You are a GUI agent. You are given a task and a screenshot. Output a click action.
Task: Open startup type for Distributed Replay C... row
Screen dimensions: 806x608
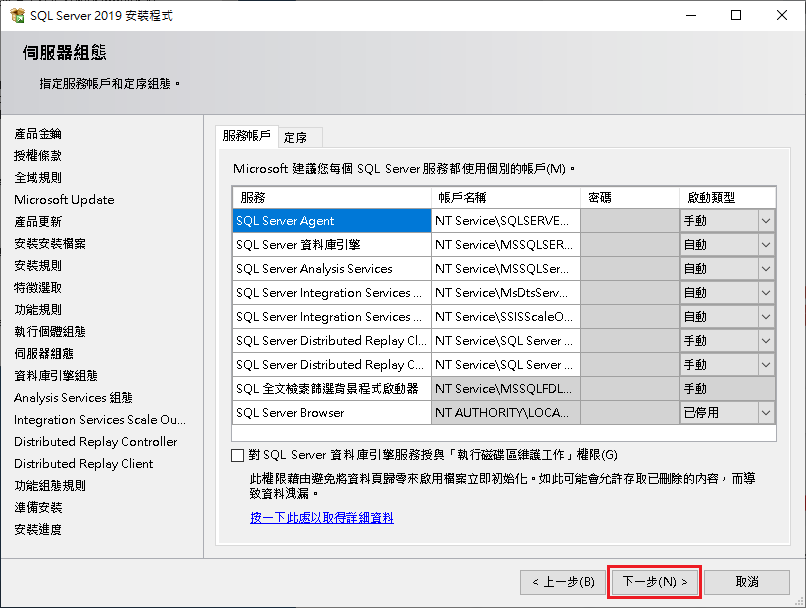(x=766, y=365)
